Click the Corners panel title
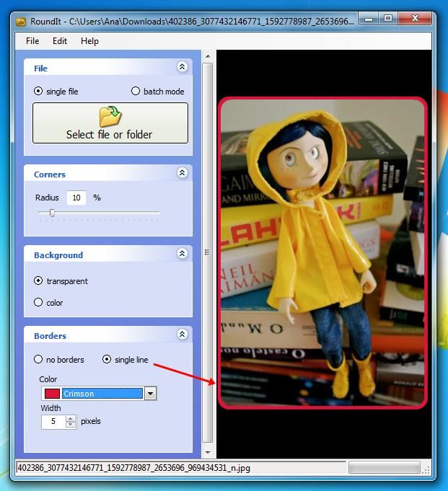 pos(50,174)
